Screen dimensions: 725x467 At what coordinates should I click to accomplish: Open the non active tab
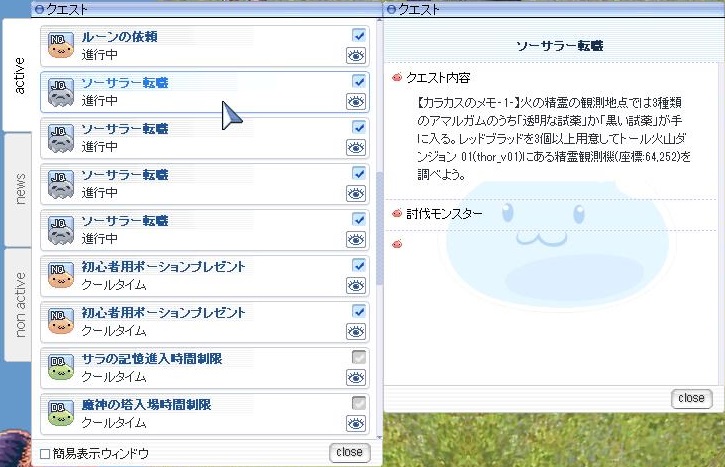point(19,305)
